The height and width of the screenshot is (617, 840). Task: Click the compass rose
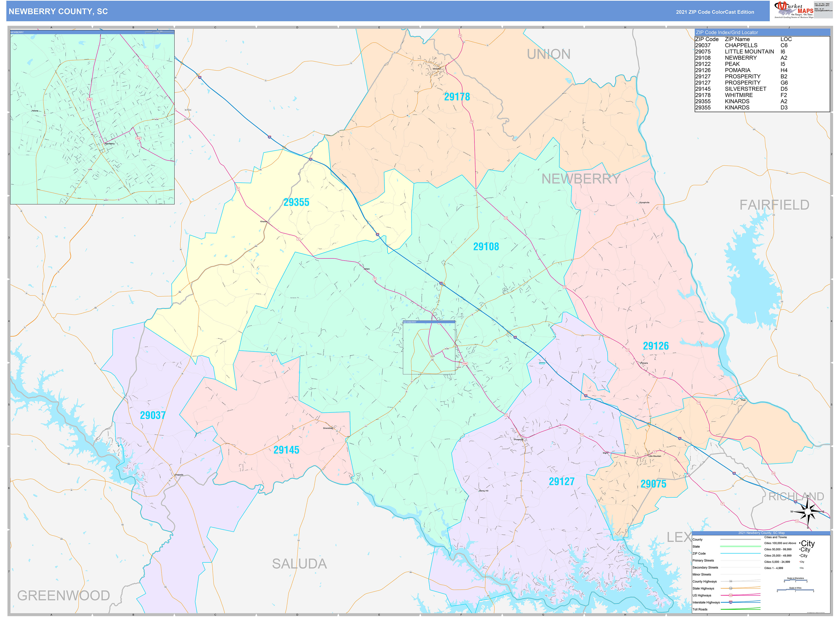pyautogui.click(x=808, y=512)
